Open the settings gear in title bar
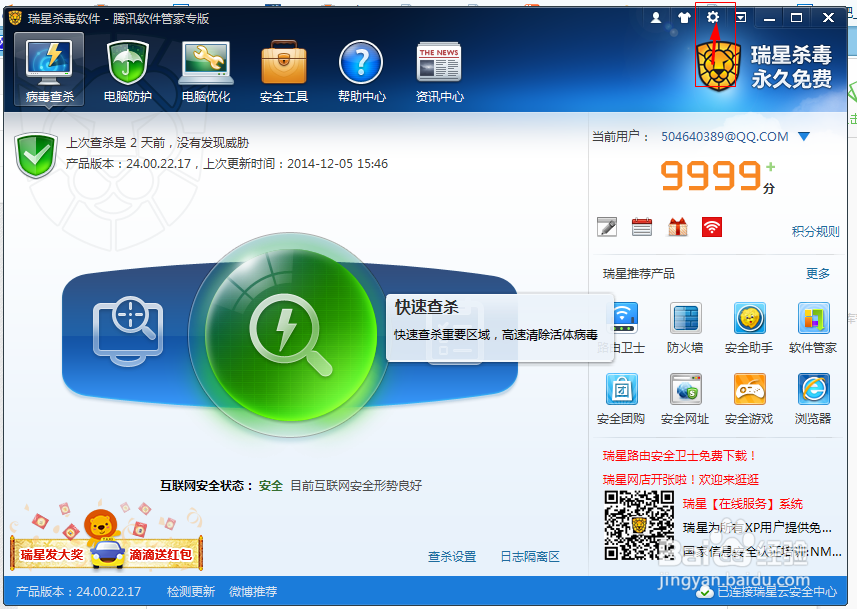 pyautogui.click(x=713, y=17)
